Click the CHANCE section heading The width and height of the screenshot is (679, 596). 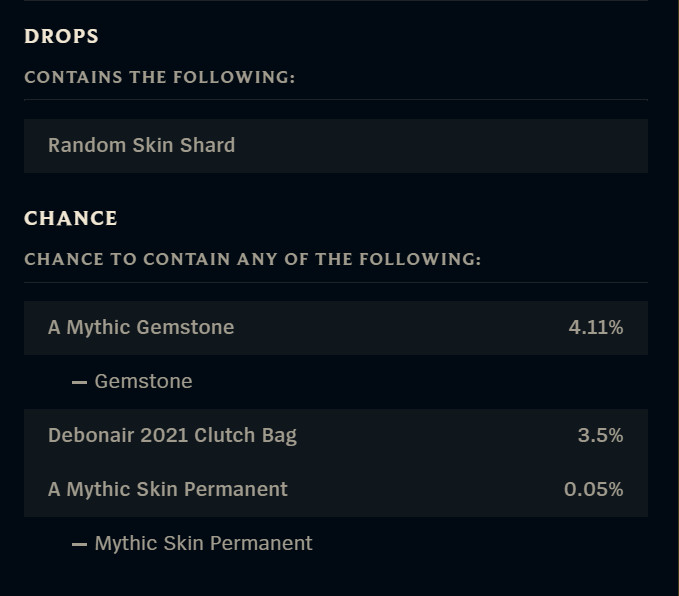point(70,219)
